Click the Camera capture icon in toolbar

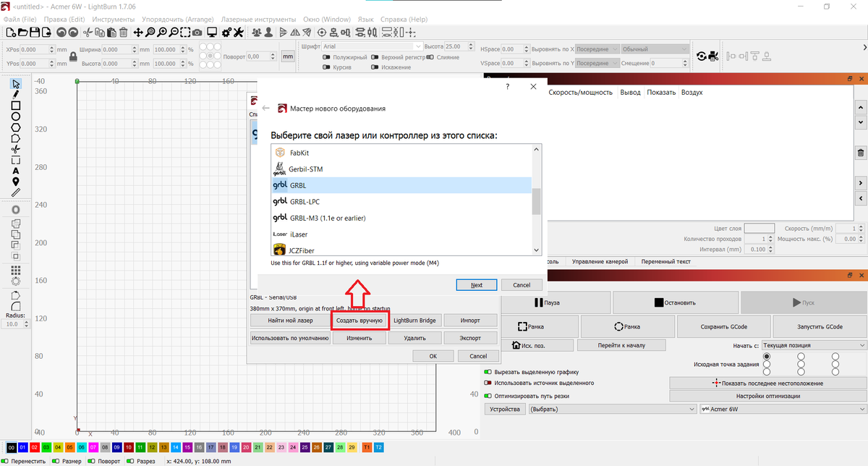click(197, 33)
